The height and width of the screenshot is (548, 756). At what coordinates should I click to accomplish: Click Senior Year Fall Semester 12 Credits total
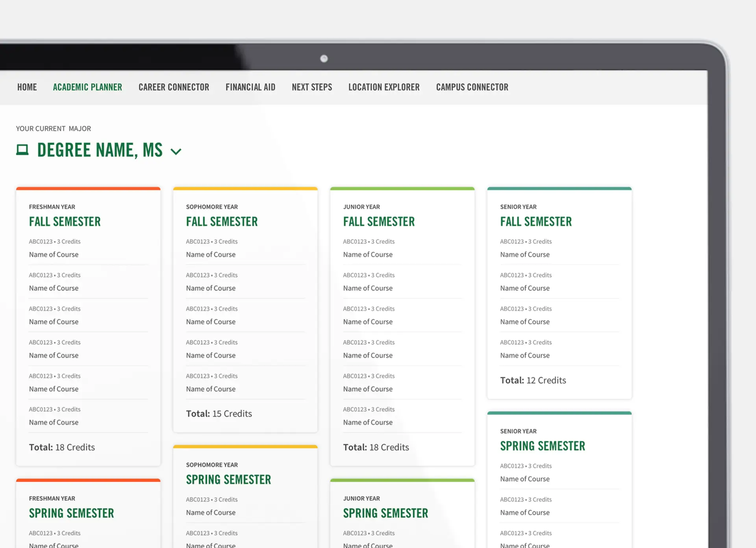(533, 380)
